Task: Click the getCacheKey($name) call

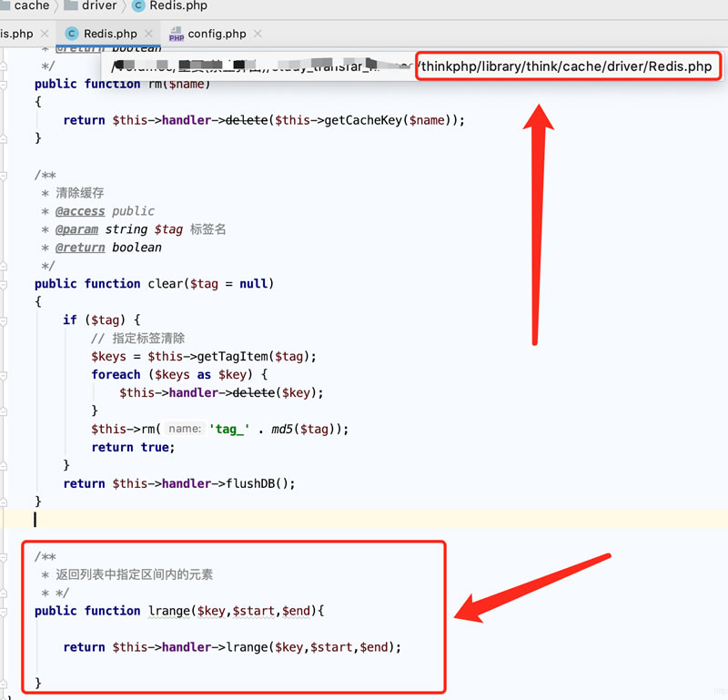Action: pos(389,120)
